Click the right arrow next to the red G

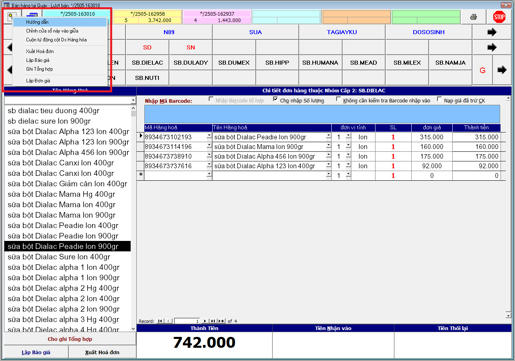point(502,70)
